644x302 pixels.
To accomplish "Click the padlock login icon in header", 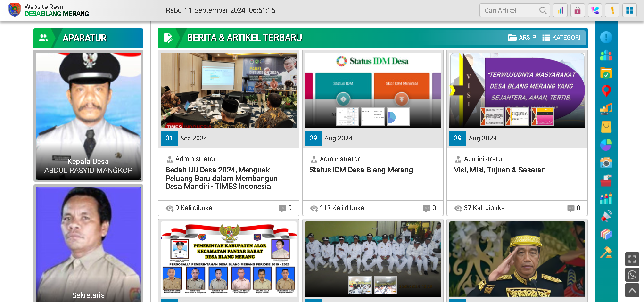I will pos(578,10).
